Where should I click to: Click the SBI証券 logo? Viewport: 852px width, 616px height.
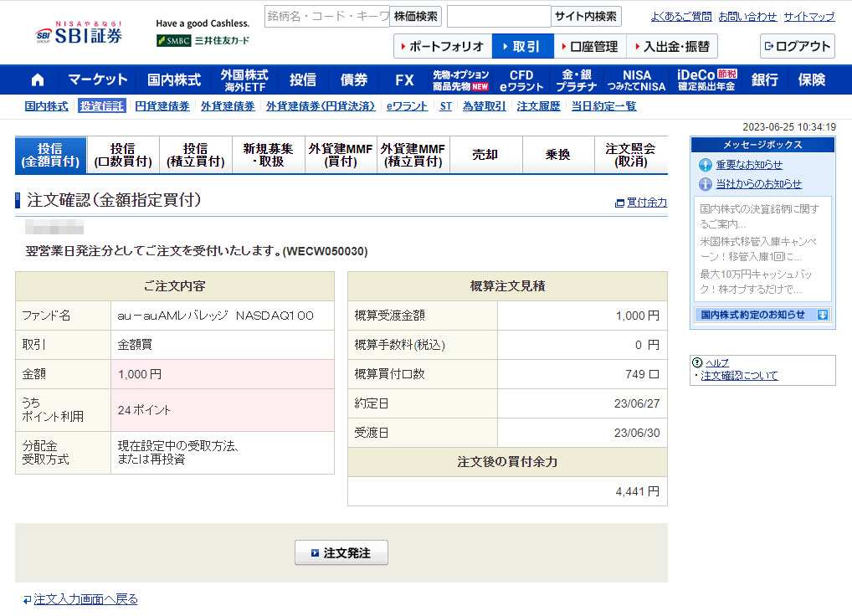80,33
